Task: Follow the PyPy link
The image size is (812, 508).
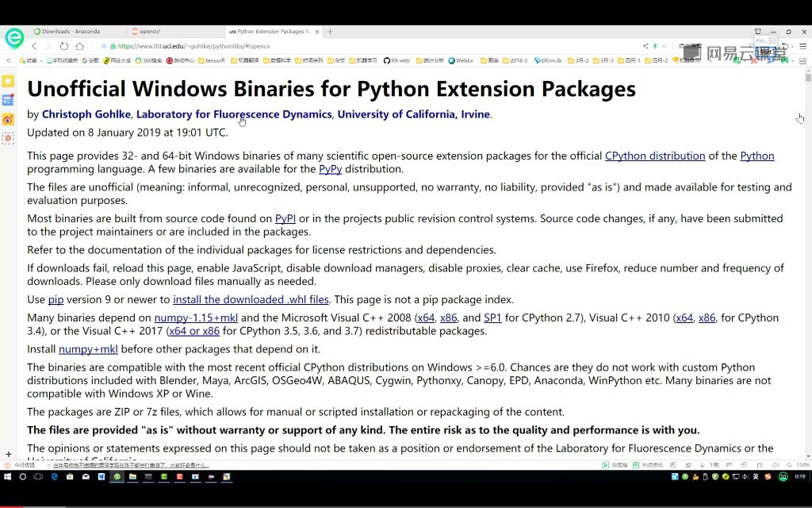Action: pos(331,169)
